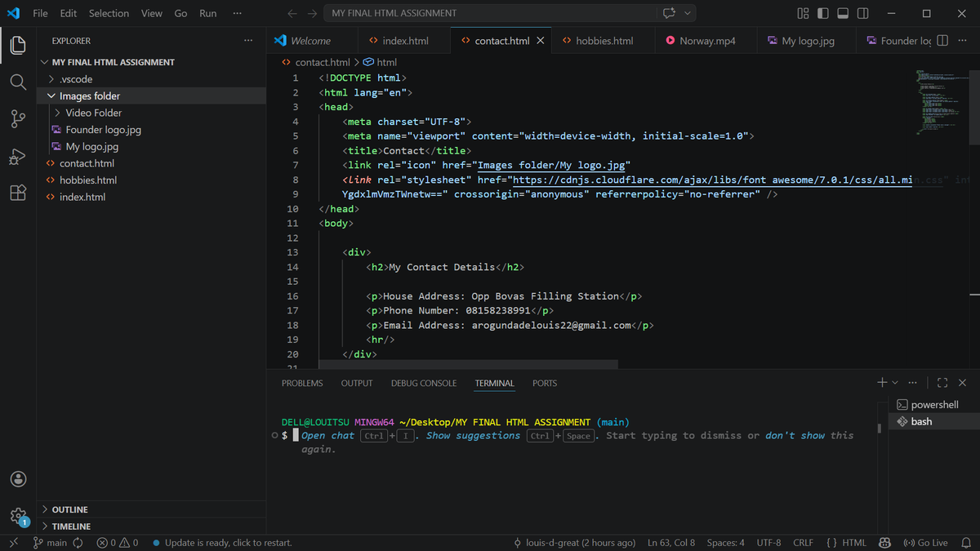Open Source Control view icon
Image resolution: width=980 pixels, height=551 pixels.
point(18,119)
